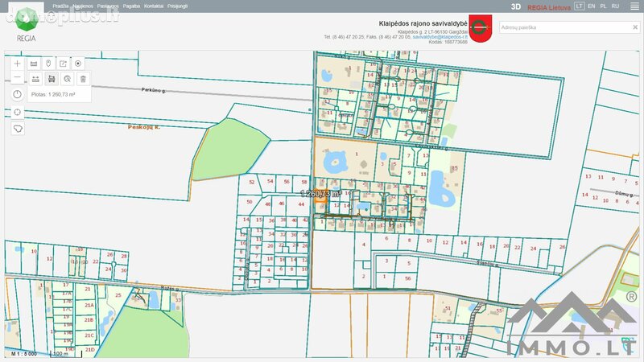This screenshot has width=644, height=362.
Task: Open the hamburger menu
Action: pyautogui.click(x=634, y=6)
